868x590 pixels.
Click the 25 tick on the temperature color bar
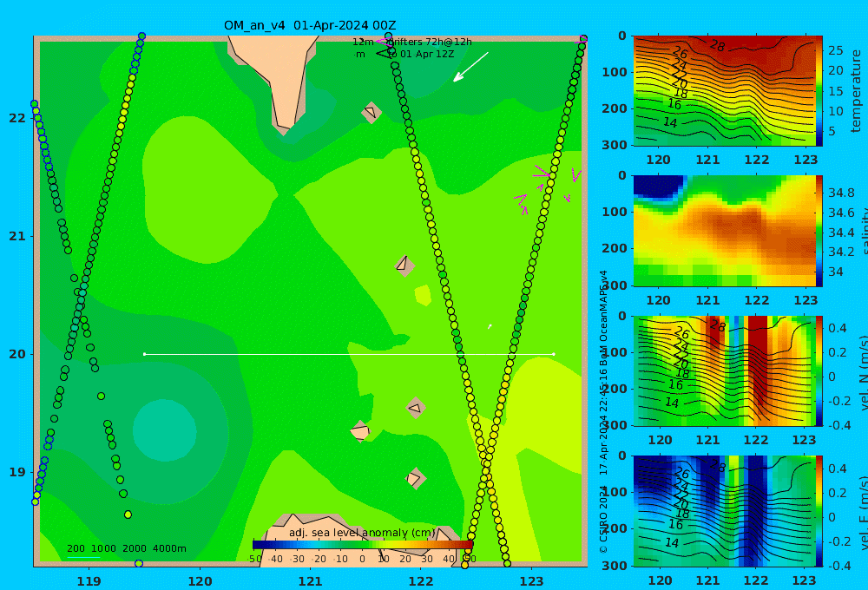(835, 51)
